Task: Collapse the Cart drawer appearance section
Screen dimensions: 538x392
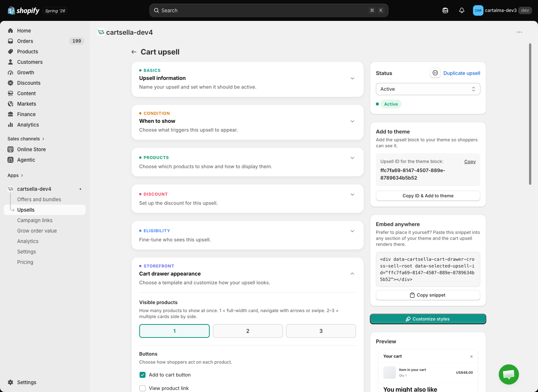Action: [x=352, y=274]
